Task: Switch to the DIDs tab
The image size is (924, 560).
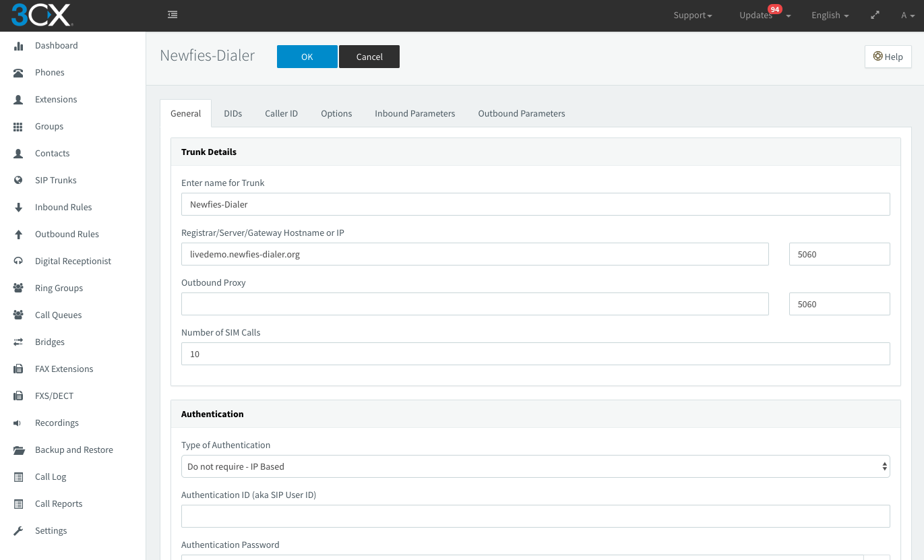Action: point(233,113)
